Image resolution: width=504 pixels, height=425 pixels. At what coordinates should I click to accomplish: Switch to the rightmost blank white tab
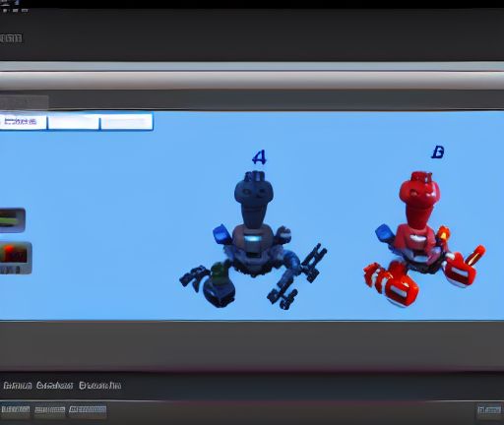click(x=126, y=122)
